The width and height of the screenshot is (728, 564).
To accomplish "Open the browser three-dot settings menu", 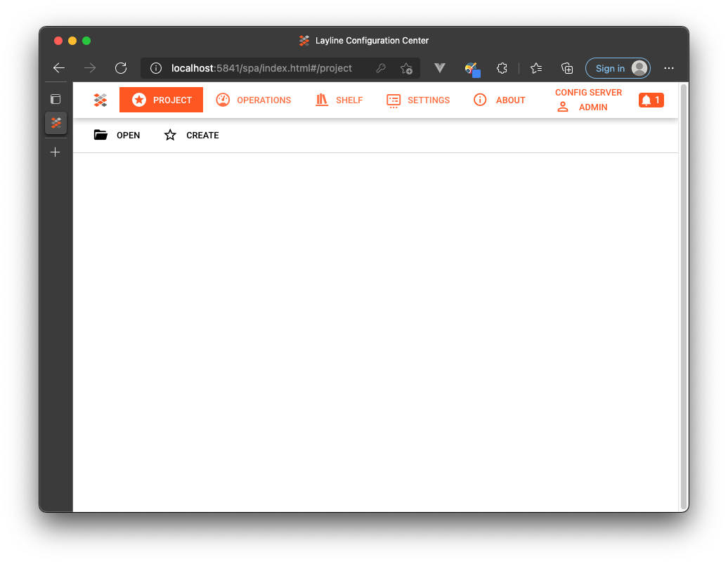I will pyautogui.click(x=669, y=68).
